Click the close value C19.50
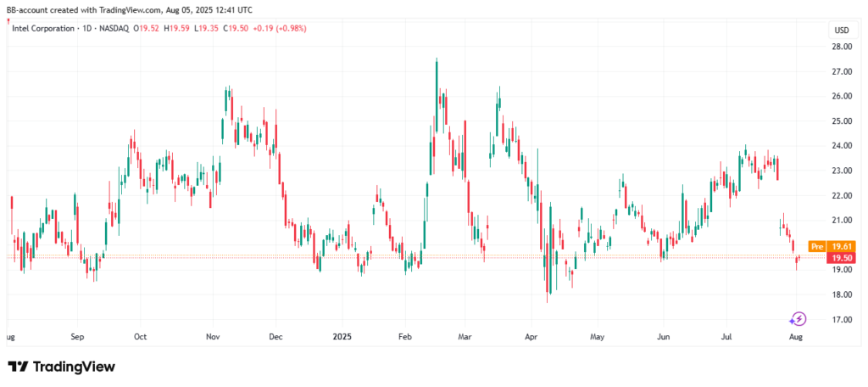 [x=236, y=28]
